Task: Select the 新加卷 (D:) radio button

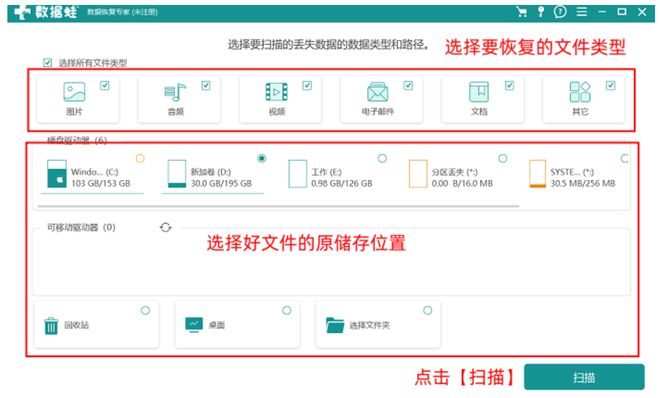Action: [261, 158]
